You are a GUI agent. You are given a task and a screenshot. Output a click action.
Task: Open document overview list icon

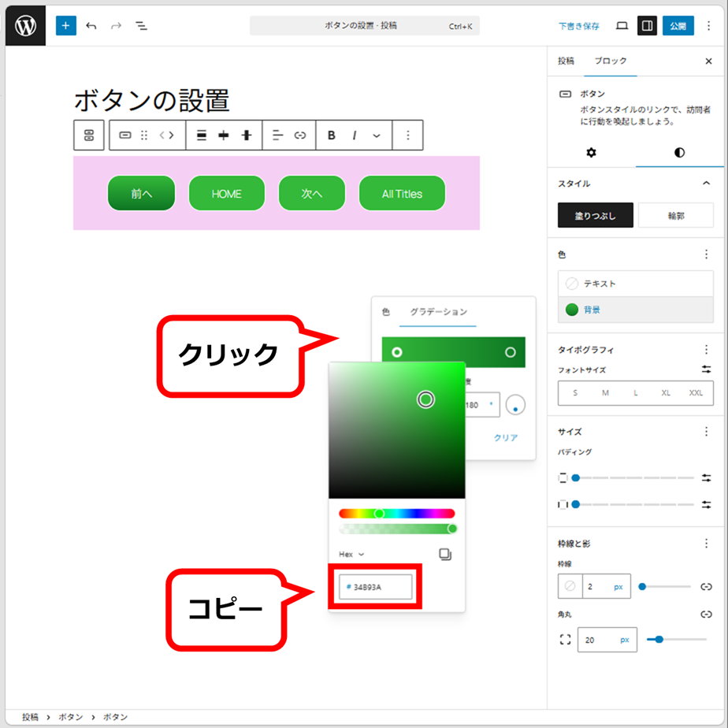pos(142,26)
